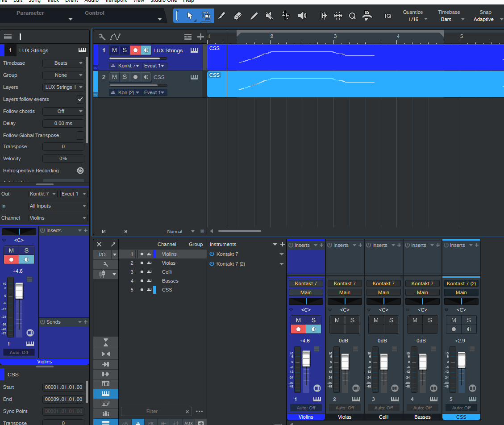Select the Mute tool in the toolbar
The height and width of the screenshot is (425, 504).
point(270,16)
